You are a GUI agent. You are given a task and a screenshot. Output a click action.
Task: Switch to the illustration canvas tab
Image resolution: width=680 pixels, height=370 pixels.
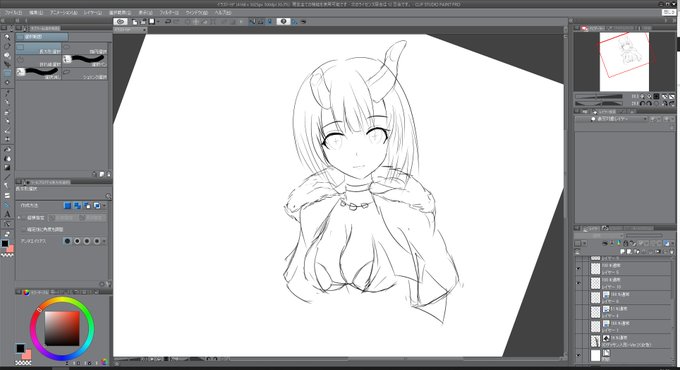pyautogui.click(x=130, y=30)
